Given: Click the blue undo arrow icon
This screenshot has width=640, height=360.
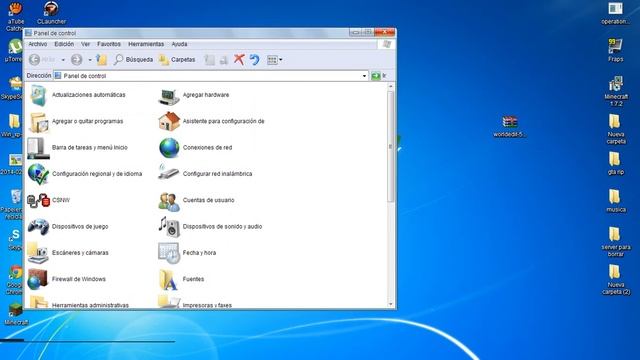Looking at the screenshot, I should 255,60.
